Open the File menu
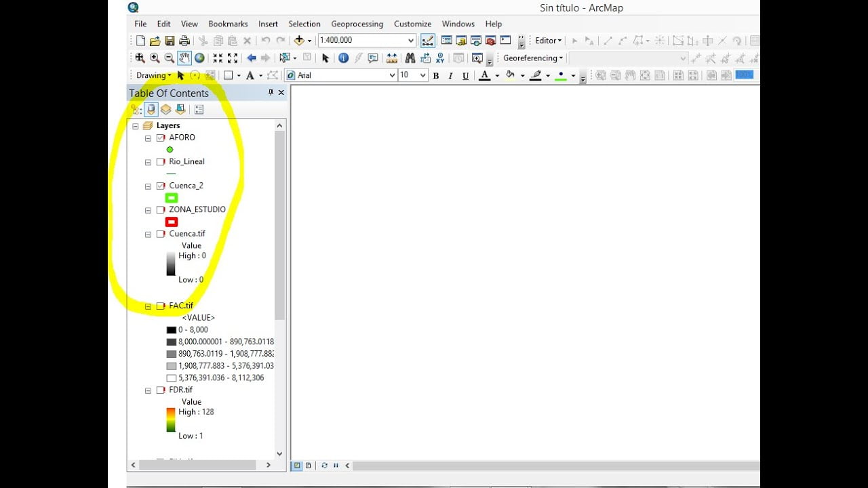 (140, 24)
